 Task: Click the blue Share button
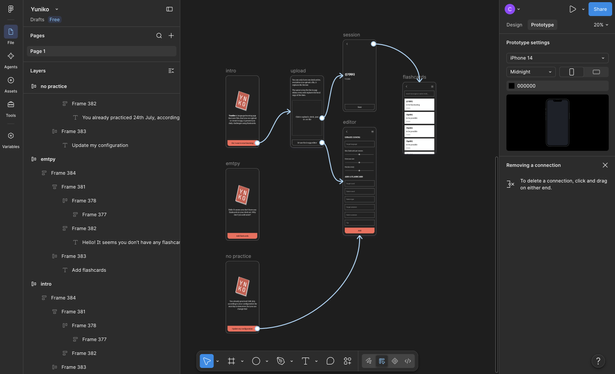click(x=600, y=9)
